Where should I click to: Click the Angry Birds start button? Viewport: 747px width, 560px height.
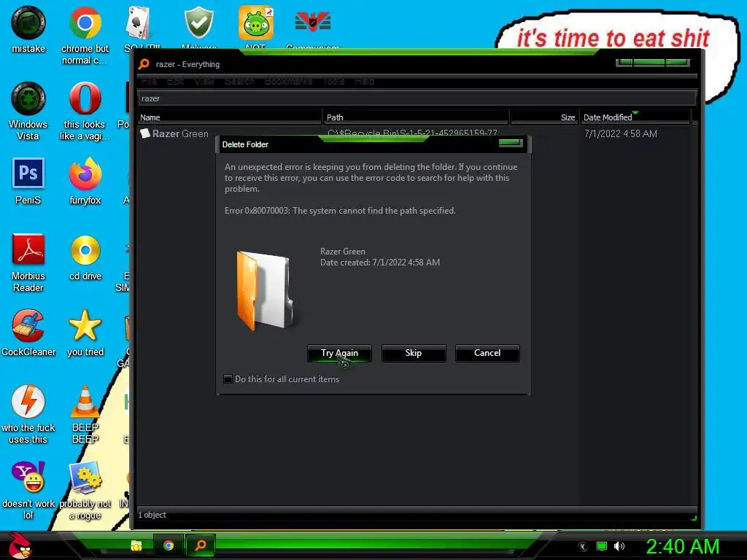pyautogui.click(x=19, y=545)
